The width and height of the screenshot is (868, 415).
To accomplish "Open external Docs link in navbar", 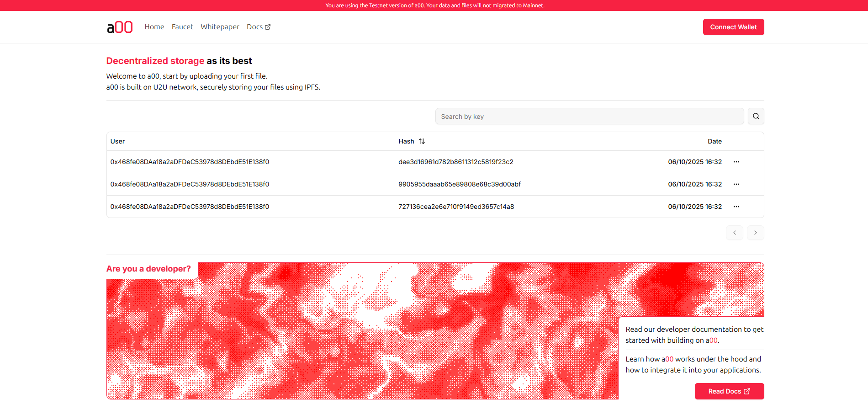I will coord(259,27).
